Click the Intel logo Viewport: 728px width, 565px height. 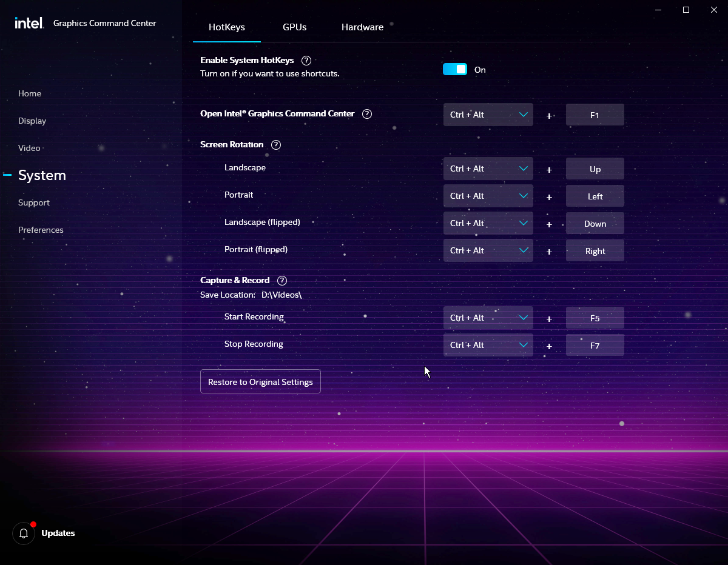pyautogui.click(x=29, y=23)
